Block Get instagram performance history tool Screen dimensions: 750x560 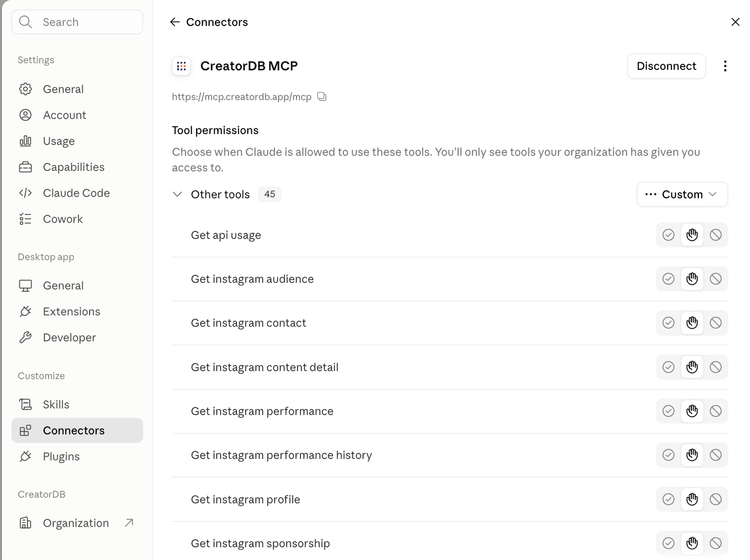pyautogui.click(x=716, y=455)
